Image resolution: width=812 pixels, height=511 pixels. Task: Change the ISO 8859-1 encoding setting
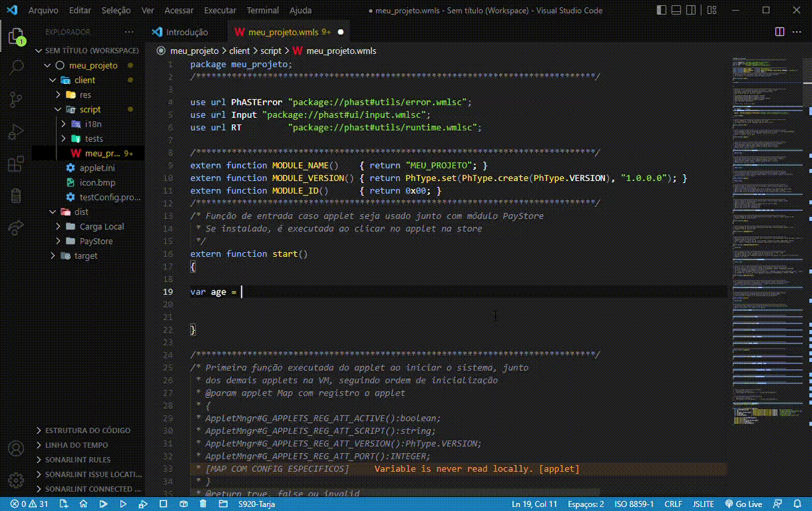coord(633,504)
